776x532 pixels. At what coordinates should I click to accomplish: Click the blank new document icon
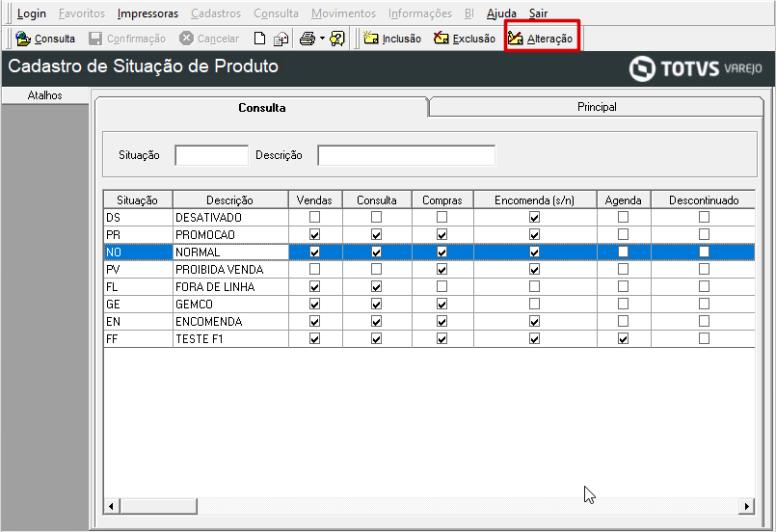coord(259,39)
